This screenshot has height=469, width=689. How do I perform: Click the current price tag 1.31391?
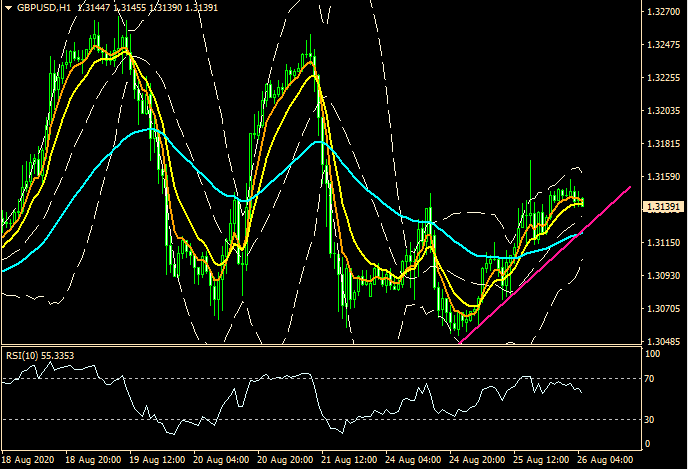[660, 207]
